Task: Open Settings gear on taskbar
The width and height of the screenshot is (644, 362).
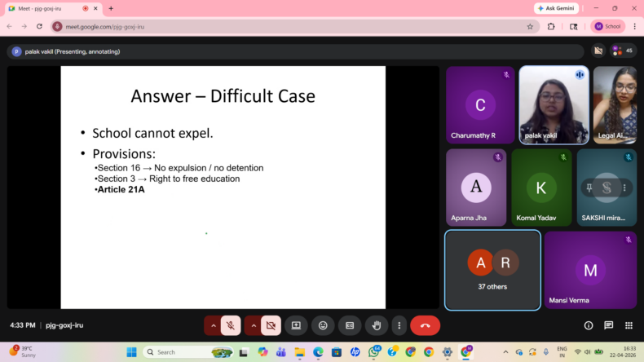Action: point(448,352)
